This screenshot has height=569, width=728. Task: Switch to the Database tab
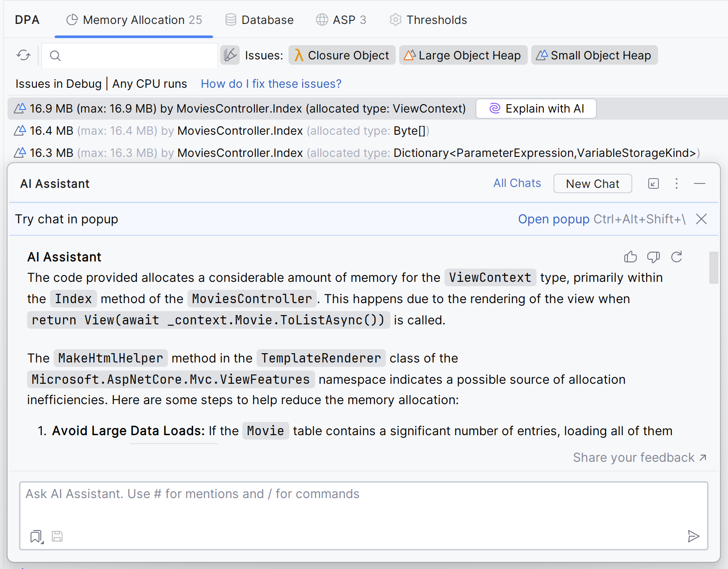pyautogui.click(x=259, y=19)
